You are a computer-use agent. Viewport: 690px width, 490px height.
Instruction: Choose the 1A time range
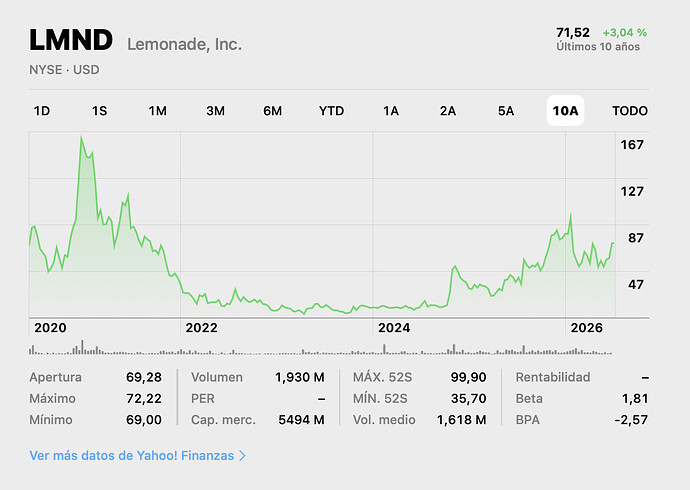click(391, 111)
